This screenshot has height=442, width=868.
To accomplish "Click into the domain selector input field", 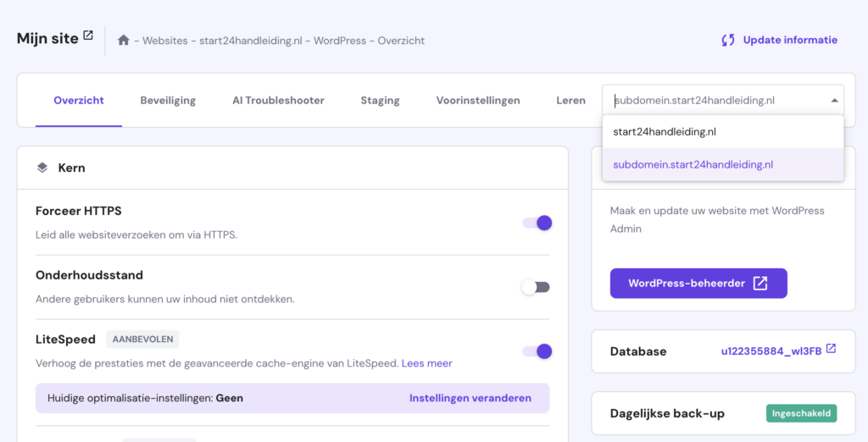I will (x=712, y=100).
